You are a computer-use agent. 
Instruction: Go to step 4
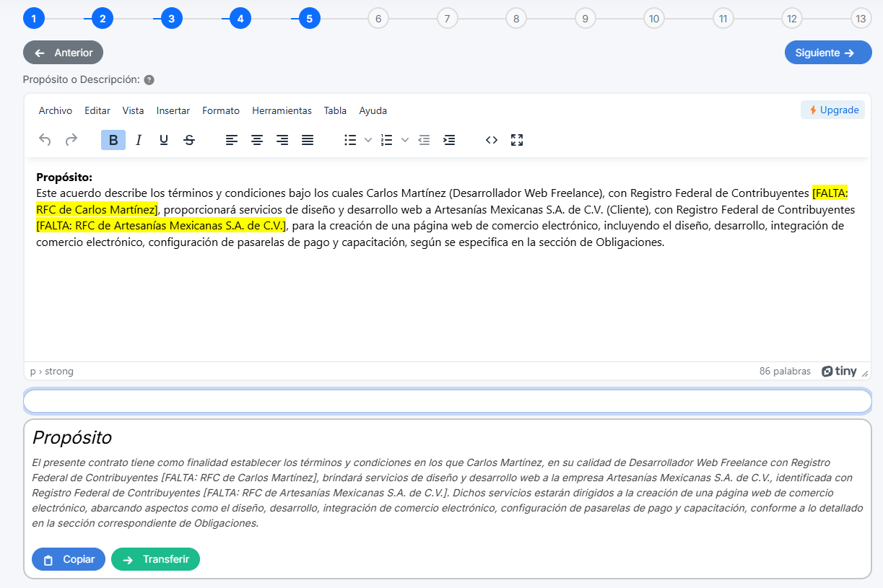pos(240,18)
